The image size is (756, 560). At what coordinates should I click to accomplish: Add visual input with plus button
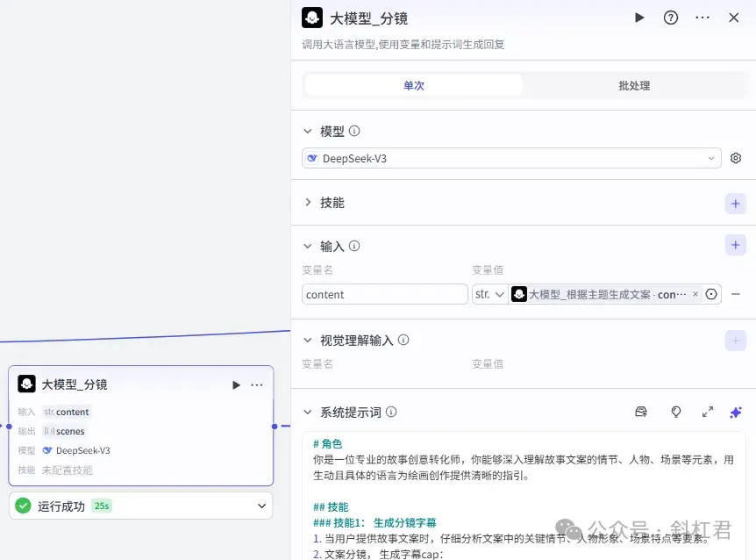[x=735, y=341]
